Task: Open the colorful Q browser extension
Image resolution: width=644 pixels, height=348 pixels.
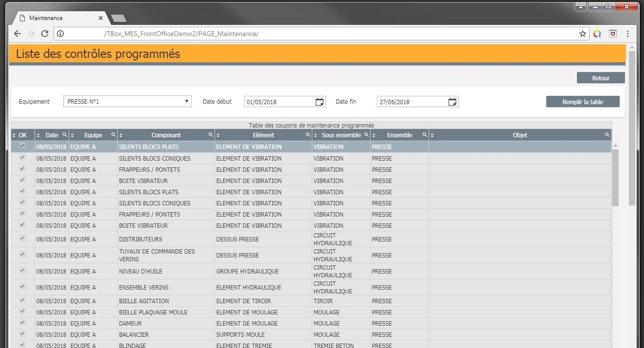Action: pos(597,34)
